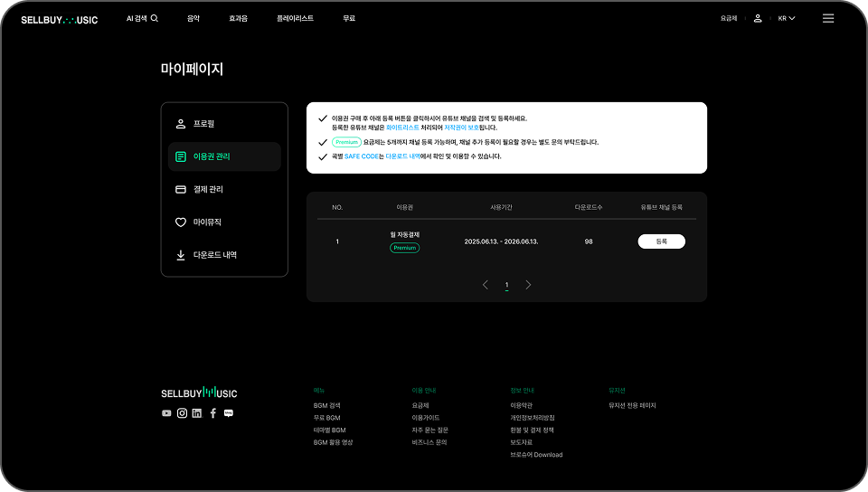The width and height of the screenshot is (868, 492).
Task: Open footer link 테마별 BGM
Action: click(329, 430)
